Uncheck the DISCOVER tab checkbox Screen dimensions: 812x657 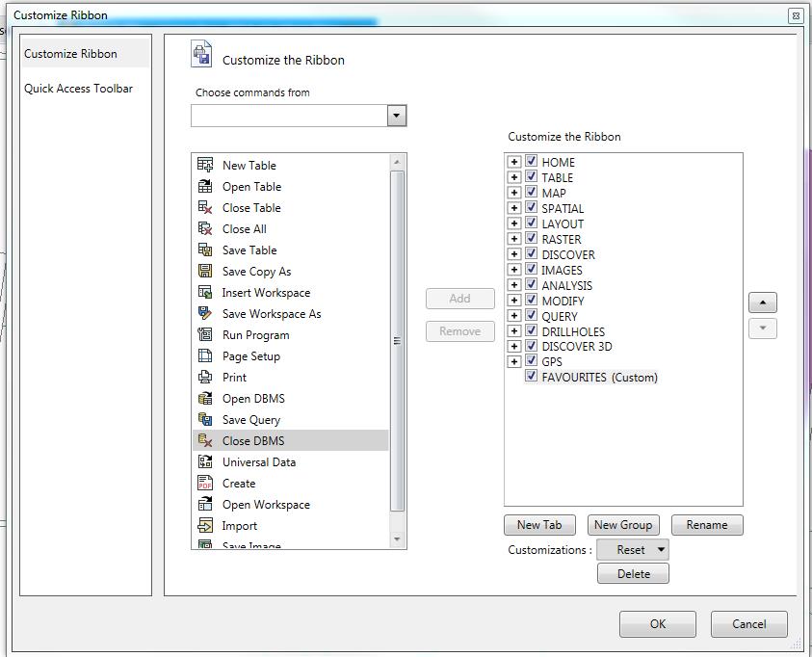pos(531,253)
